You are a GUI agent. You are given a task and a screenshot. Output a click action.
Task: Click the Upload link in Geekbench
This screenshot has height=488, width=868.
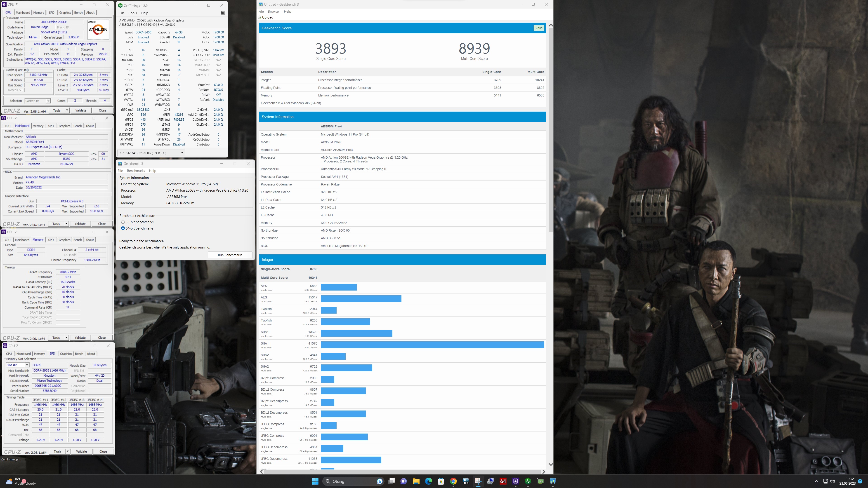tap(268, 18)
